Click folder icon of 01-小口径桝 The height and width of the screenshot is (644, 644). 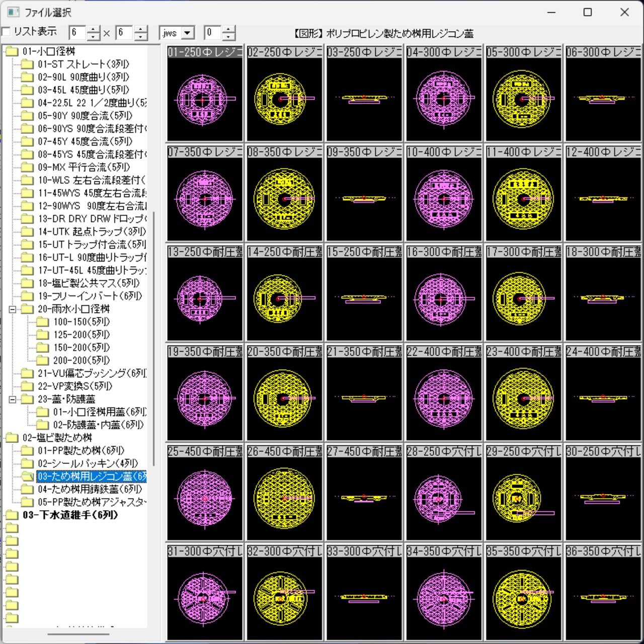(x=11, y=51)
